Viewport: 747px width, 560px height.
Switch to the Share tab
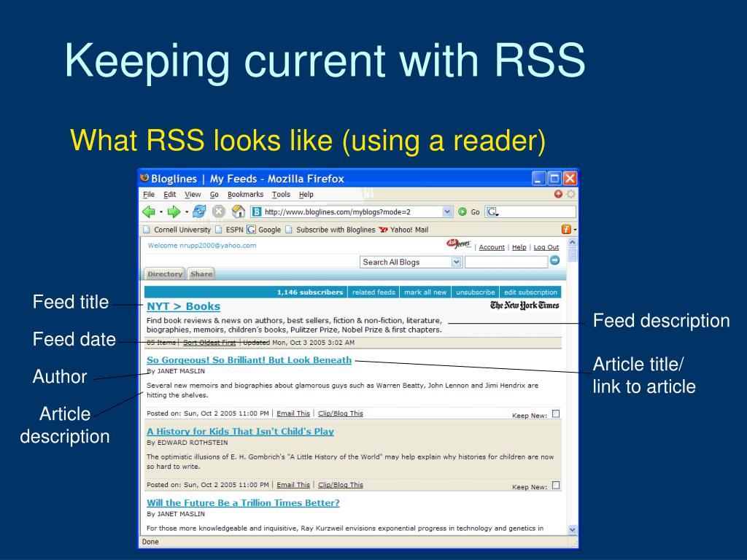pyautogui.click(x=201, y=274)
